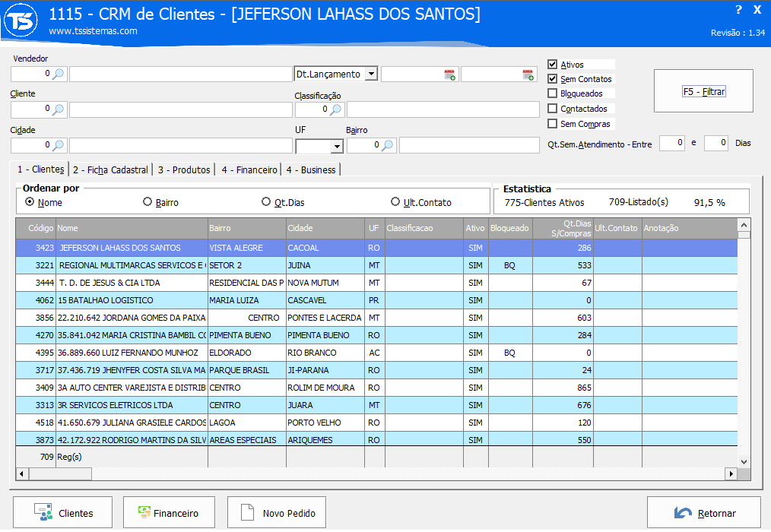Click the Cidade search magnifier icon
The image size is (771, 532).
coord(59,145)
